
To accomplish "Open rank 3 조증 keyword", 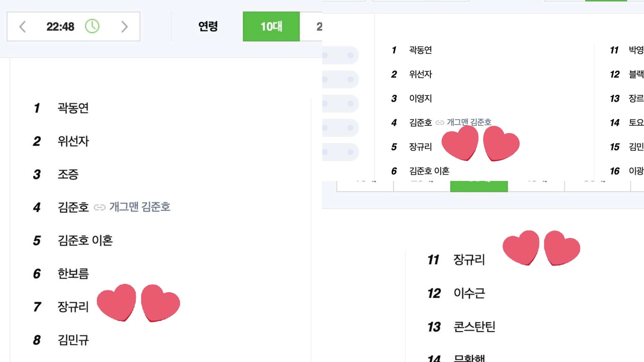I will click(x=68, y=174).
